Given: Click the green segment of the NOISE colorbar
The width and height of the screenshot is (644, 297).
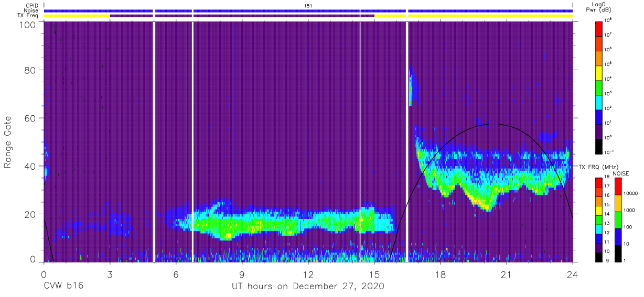Looking at the screenshot, I should coord(617,219).
